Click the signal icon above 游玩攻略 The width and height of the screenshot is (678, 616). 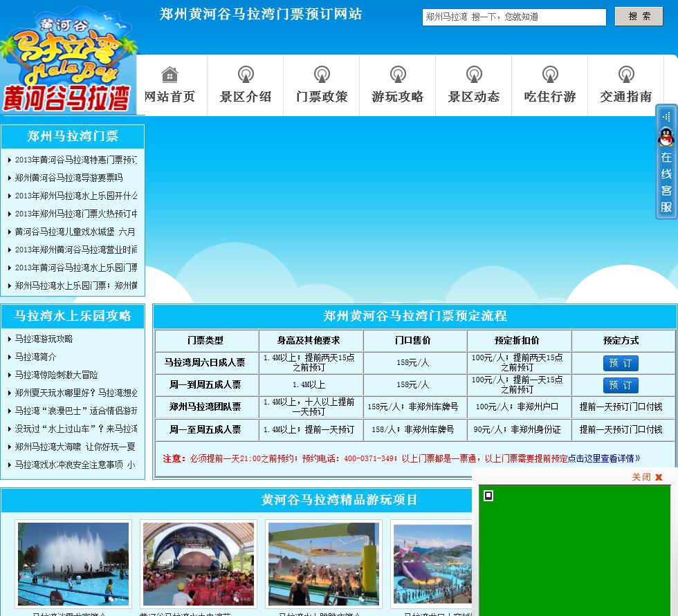tap(398, 74)
